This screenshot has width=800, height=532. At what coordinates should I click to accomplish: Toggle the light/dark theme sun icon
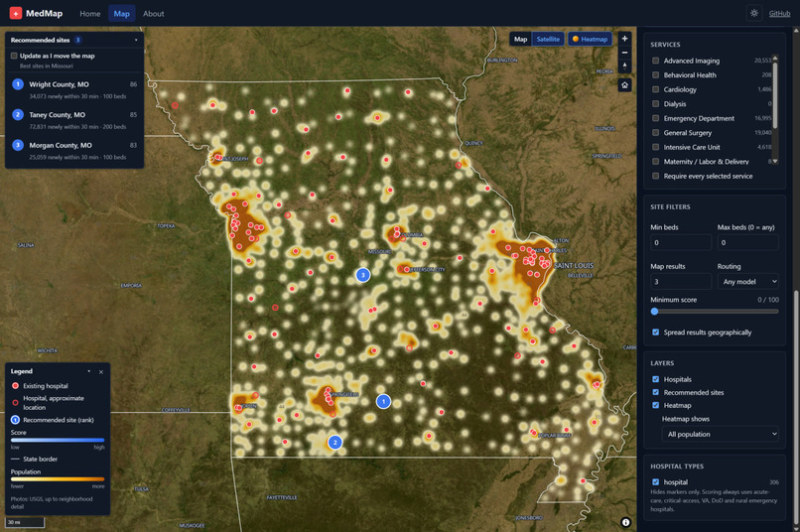(754, 13)
